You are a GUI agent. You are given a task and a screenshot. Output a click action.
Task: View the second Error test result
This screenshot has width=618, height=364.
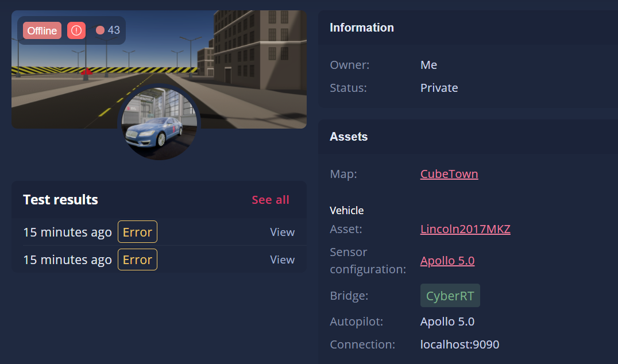(282, 260)
